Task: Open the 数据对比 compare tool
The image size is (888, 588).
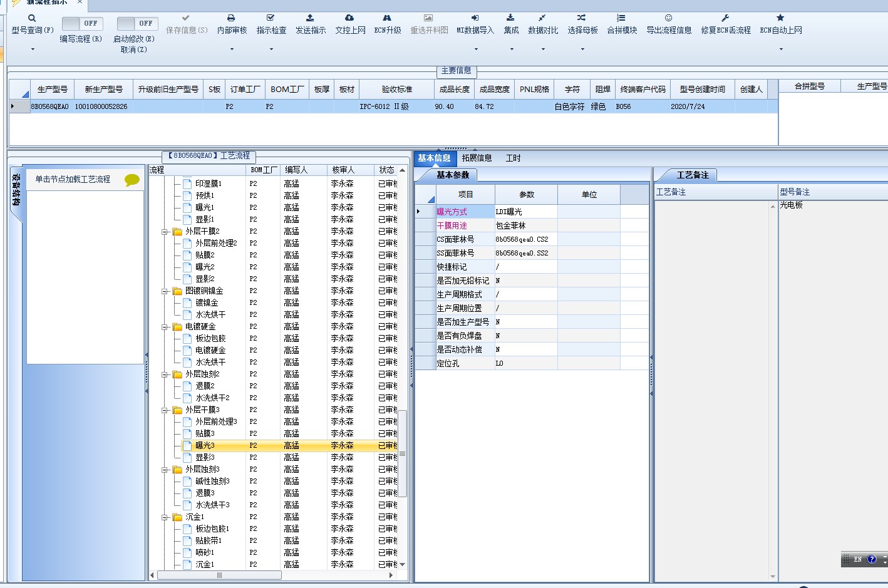Action: (x=542, y=24)
